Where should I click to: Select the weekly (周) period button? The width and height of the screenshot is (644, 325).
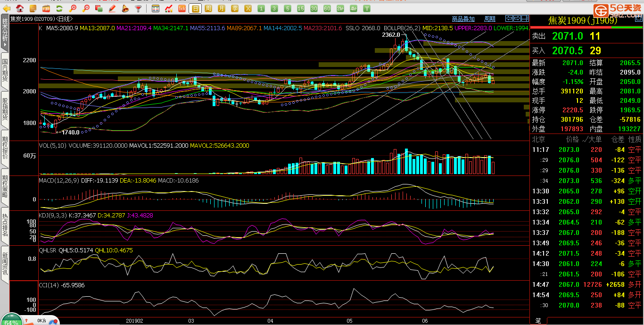pyautogui.click(x=208, y=8)
